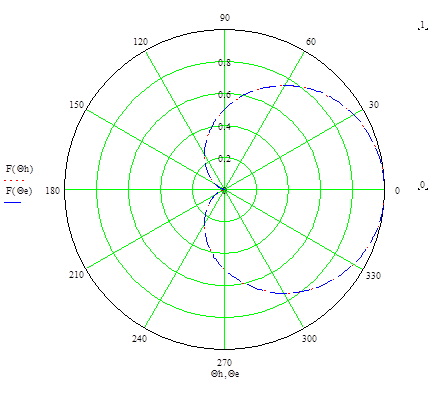Click the 0.2 radial gridline label

tap(224, 159)
